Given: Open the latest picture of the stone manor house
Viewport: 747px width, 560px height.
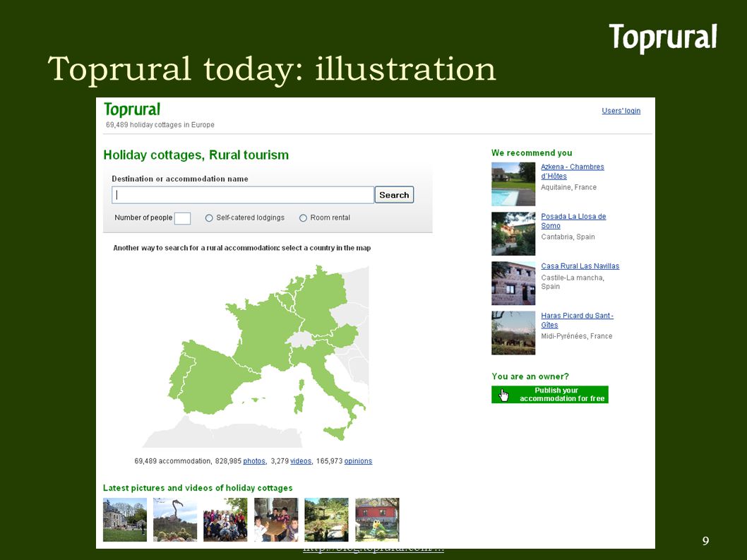Looking at the screenshot, I should [x=125, y=520].
